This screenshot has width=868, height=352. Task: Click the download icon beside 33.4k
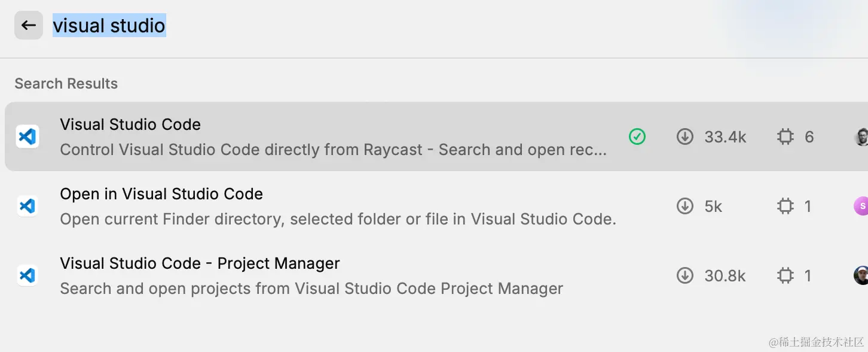point(684,137)
